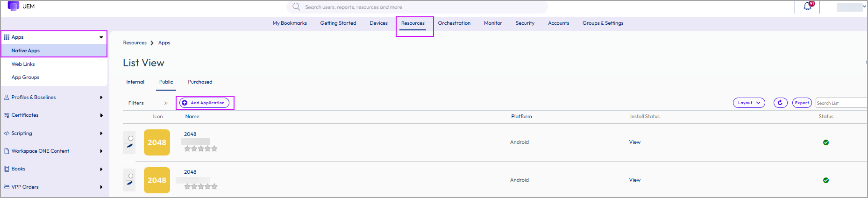This screenshot has width=868, height=198.
Task: Expand VPP Orders section arrow
Action: click(x=101, y=187)
